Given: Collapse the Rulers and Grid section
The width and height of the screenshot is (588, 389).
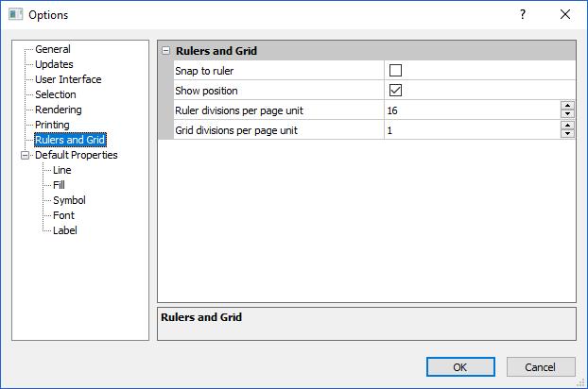Looking at the screenshot, I should tap(165, 51).
